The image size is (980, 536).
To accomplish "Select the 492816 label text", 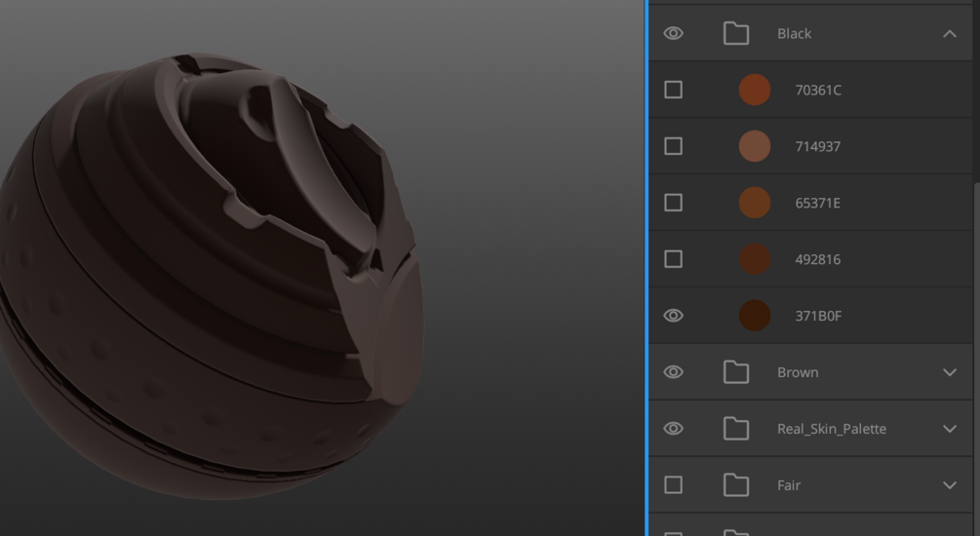I will 817,259.
